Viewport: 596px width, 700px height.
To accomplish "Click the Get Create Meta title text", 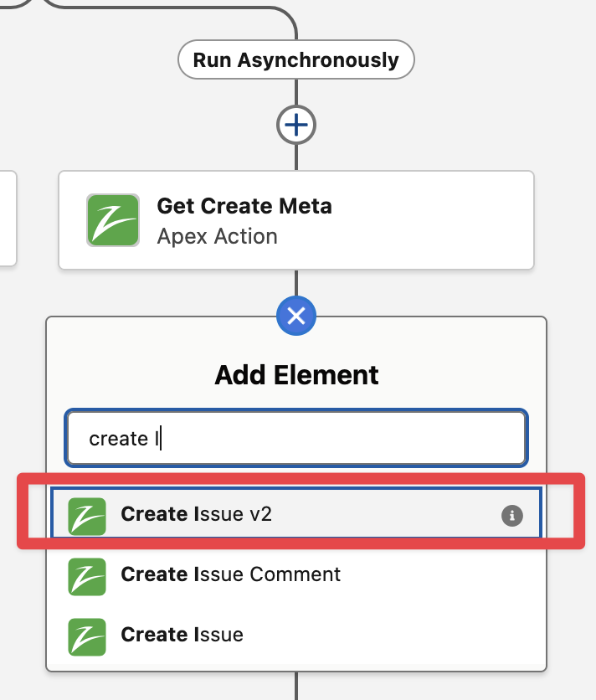I will tap(244, 206).
